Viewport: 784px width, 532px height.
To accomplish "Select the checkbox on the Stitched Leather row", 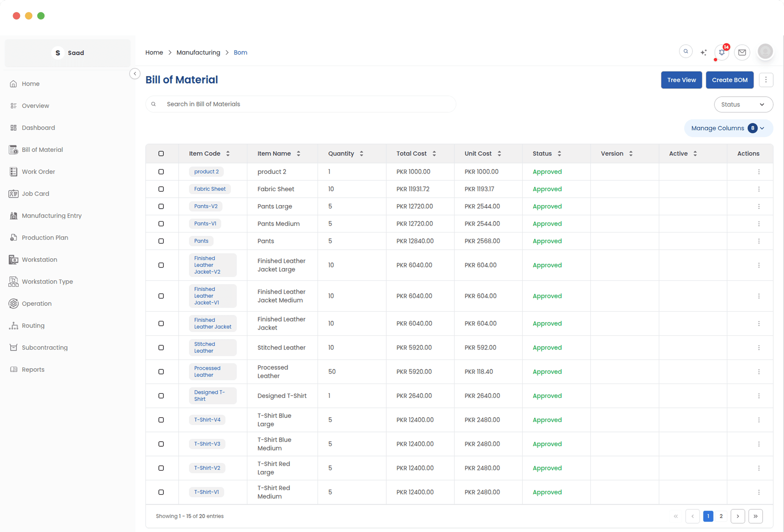I will tap(161, 347).
